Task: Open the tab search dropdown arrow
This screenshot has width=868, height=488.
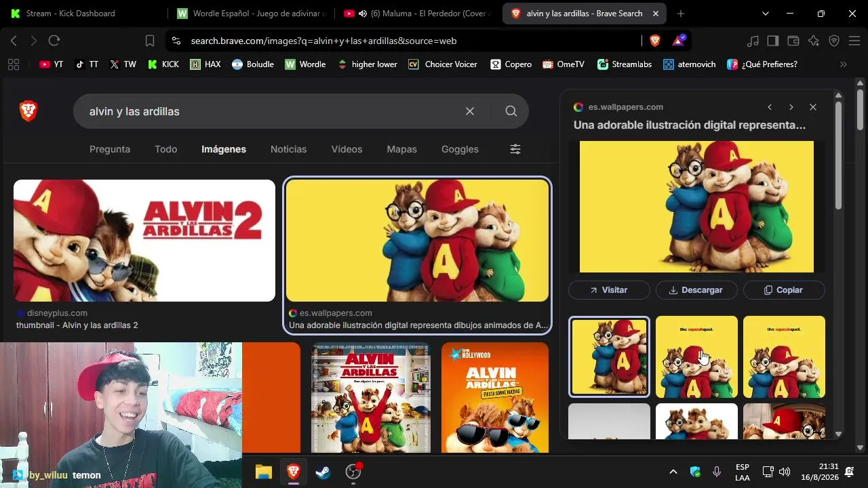Action: 766,14
